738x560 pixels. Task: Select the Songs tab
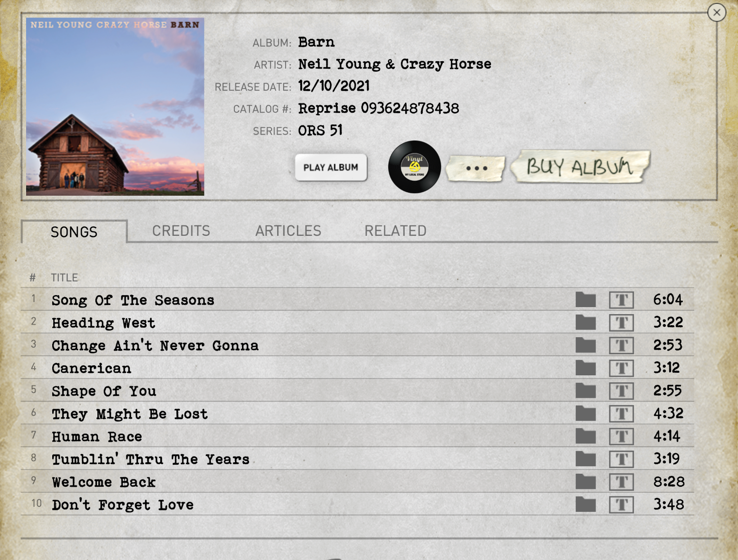74,232
